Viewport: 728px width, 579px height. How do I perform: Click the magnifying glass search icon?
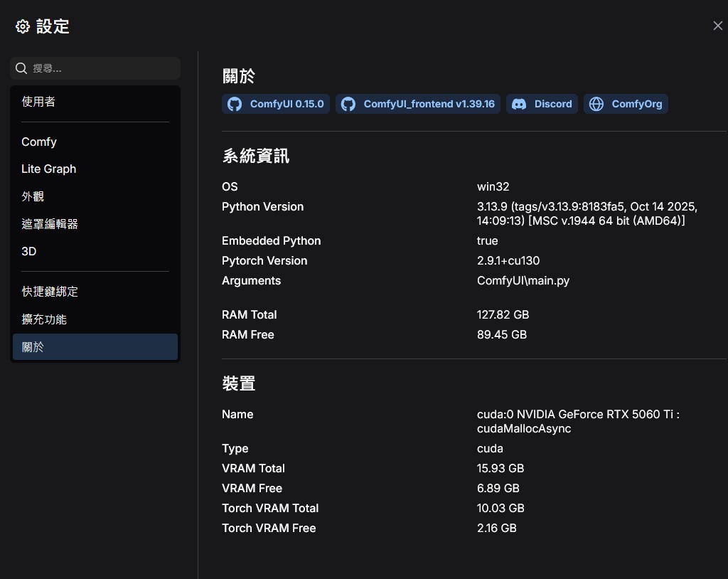[22, 68]
